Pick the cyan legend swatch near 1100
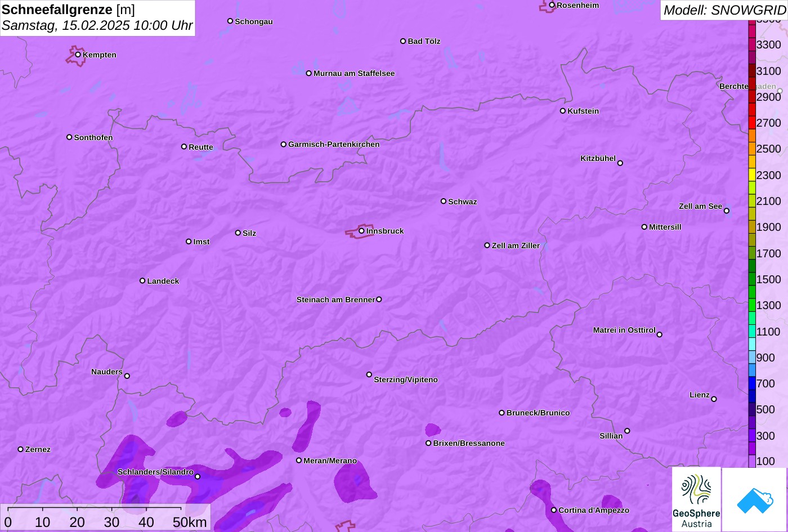 click(752, 331)
